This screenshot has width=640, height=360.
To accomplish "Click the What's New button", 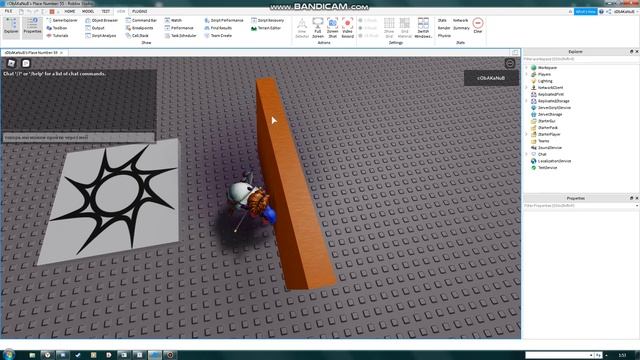I will click(x=585, y=11).
